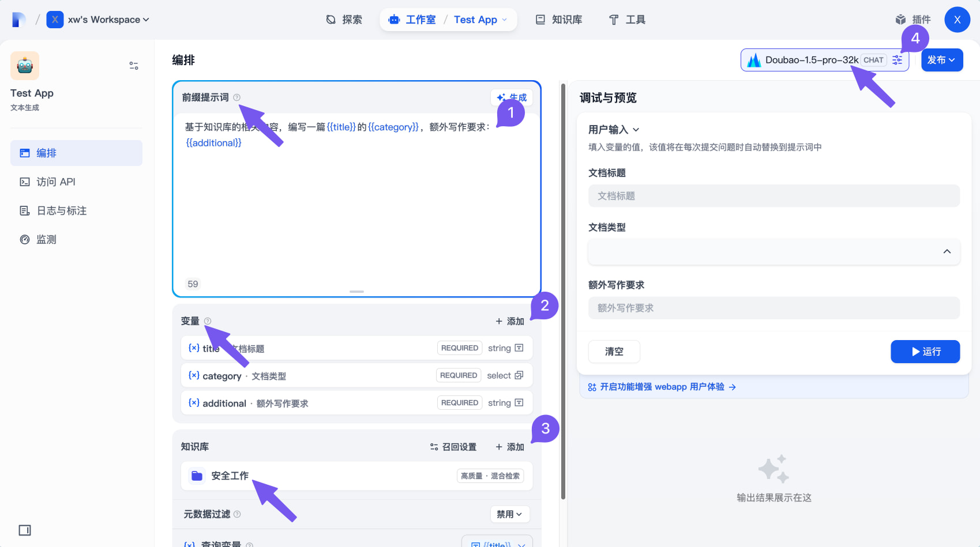Open 召回设置 retrieval settings
This screenshot has height=547, width=980.
453,447
